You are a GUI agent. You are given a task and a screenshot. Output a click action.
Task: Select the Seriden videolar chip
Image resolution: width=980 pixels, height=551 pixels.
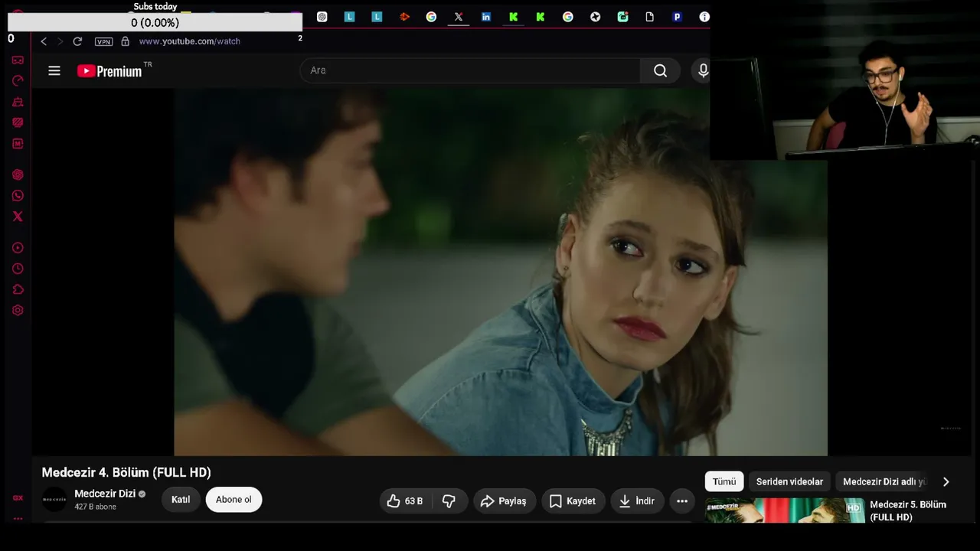coord(789,481)
